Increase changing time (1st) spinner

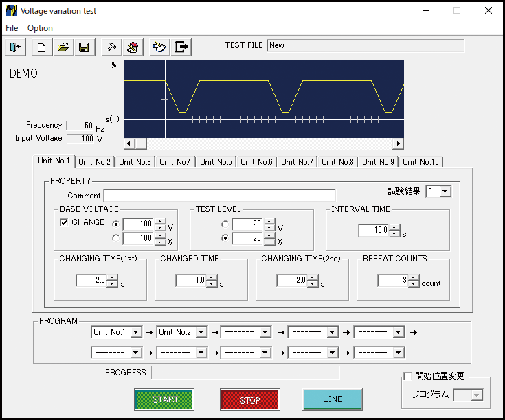coord(112,277)
